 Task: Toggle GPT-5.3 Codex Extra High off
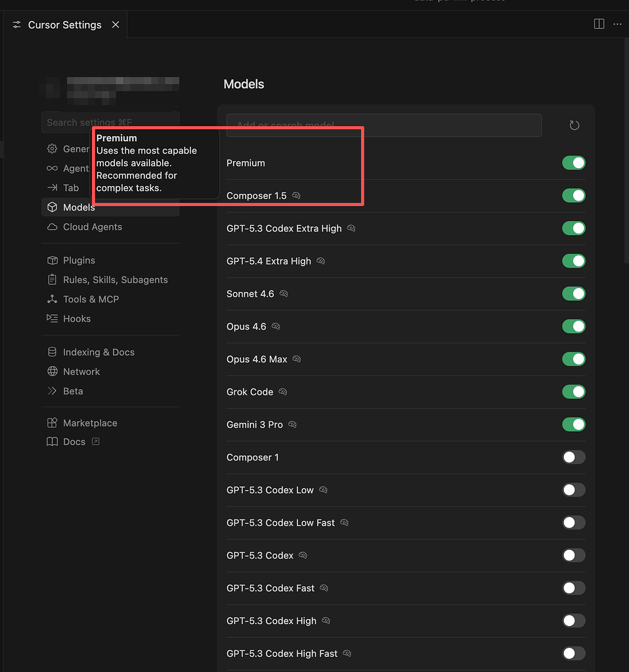(574, 228)
